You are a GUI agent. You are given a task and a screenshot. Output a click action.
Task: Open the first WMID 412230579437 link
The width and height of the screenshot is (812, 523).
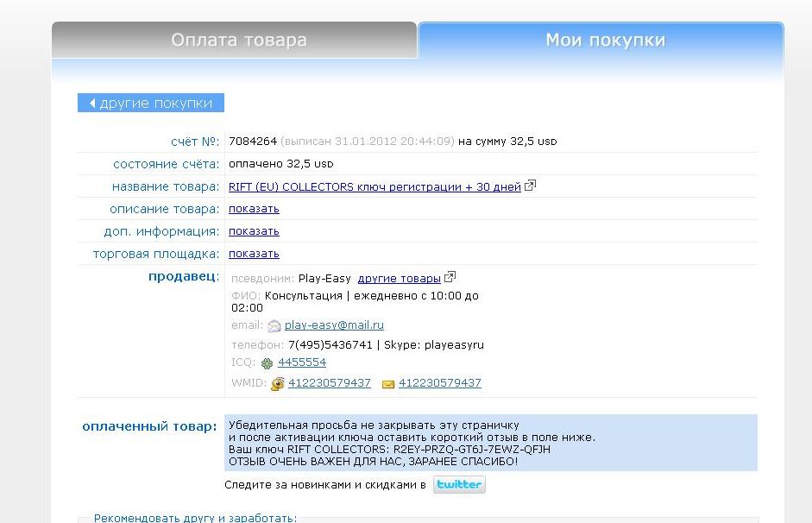point(330,382)
